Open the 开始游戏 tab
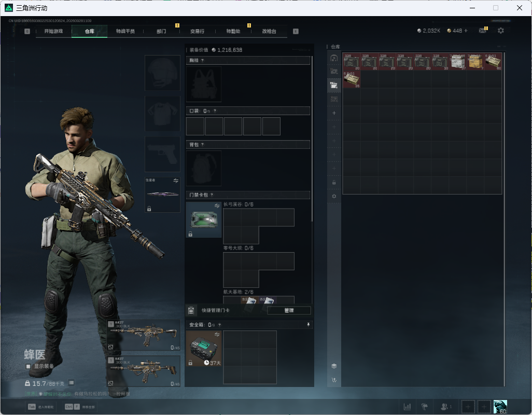Screen dimensions: 532x415 53,31
